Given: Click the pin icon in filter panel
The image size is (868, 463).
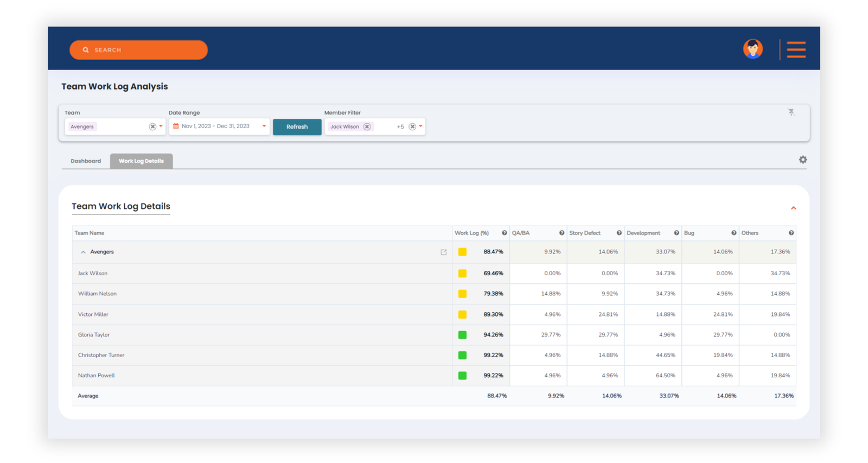Looking at the screenshot, I should coord(791,112).
